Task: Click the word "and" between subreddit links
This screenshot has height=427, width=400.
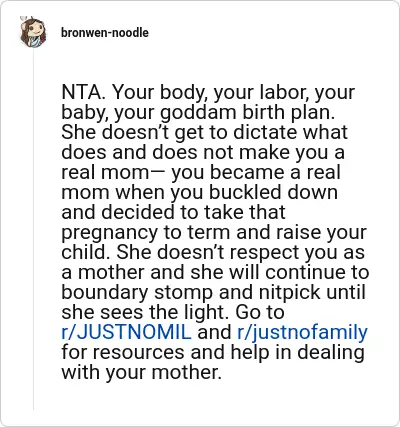Action: click(214, 332)
